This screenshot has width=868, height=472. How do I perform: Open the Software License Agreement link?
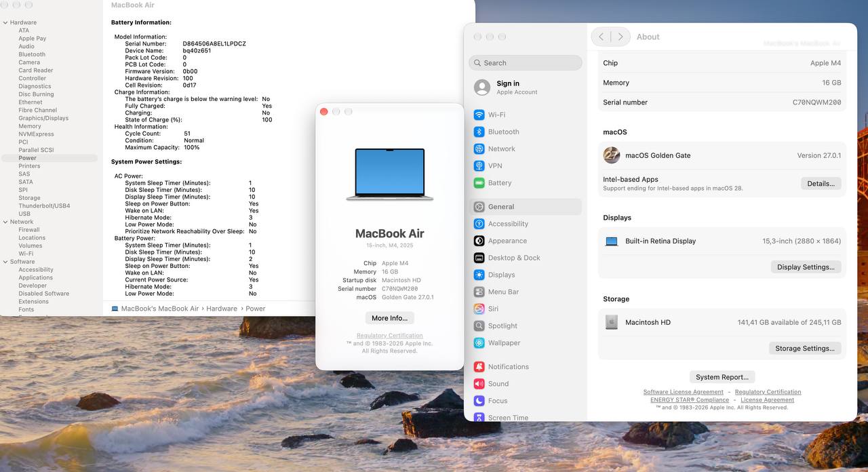click(684, 392)
